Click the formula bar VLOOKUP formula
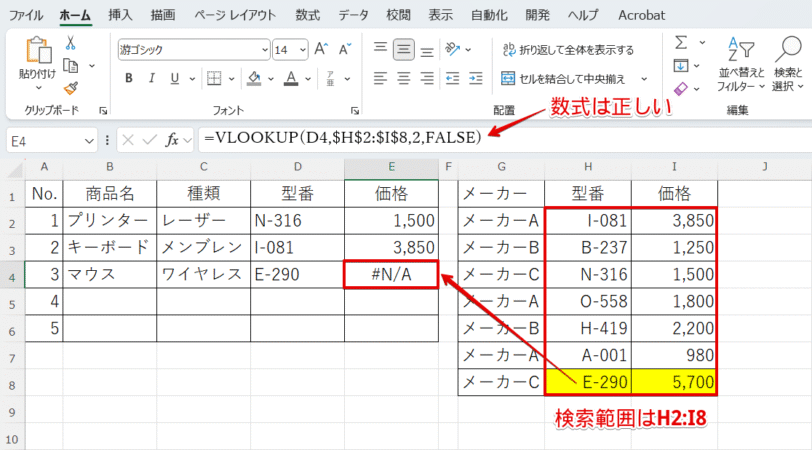The image size is (812, 450). 343,138
